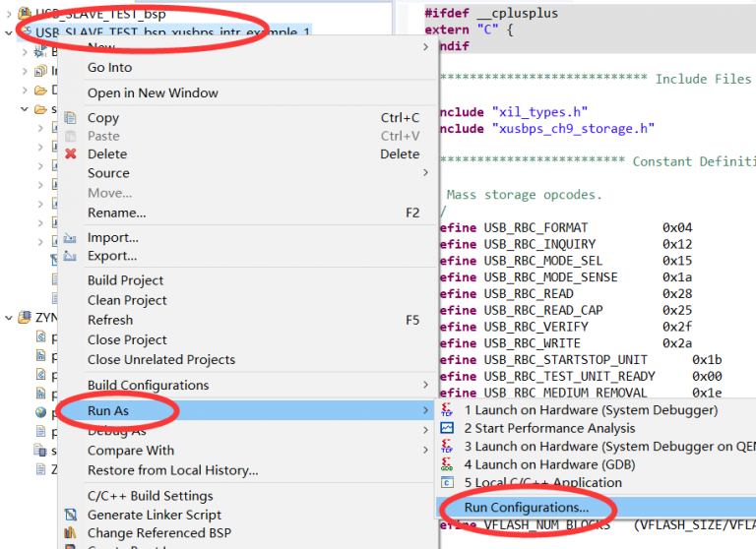This screenshot has width=756, height=549.
Task: Expand the Compare With submenu
Action: point(131,451)
